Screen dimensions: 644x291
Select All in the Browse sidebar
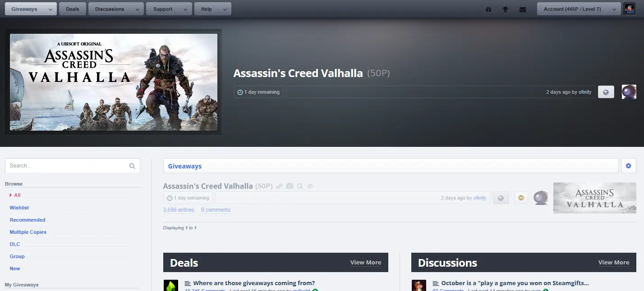point(17,195)
